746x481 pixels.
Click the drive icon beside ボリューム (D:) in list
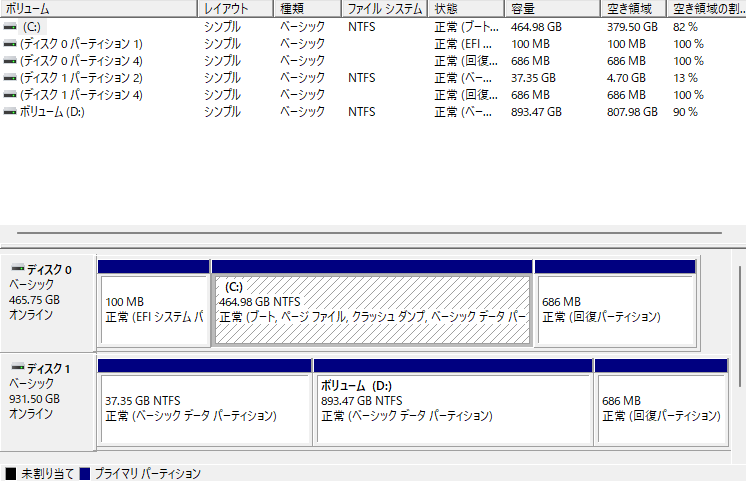click(x=9, y=112)
